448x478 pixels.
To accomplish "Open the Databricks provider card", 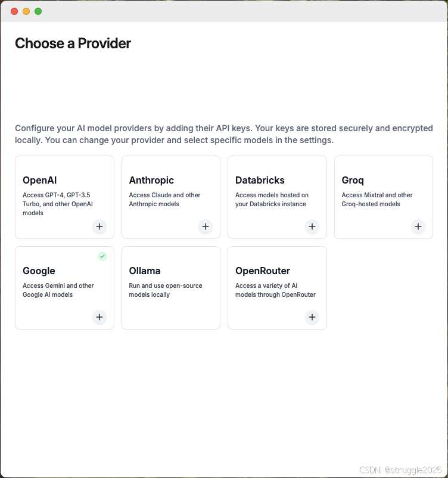I will pos(278,197).
